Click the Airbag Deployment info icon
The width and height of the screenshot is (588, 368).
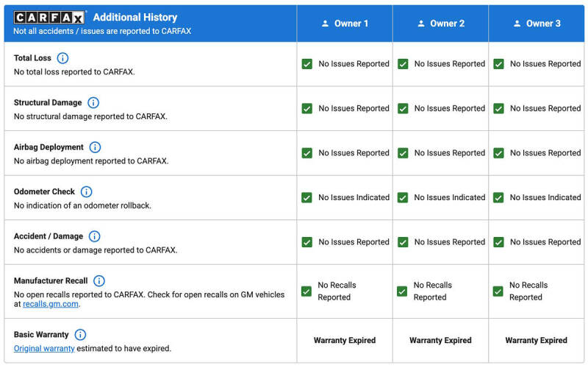pyautogui.click(x=95, y=147)
